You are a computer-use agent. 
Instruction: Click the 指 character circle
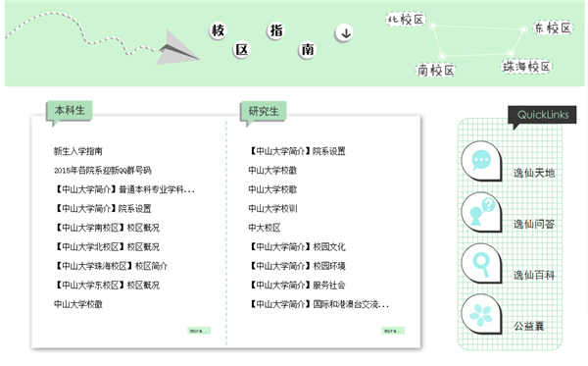(276, 30)
